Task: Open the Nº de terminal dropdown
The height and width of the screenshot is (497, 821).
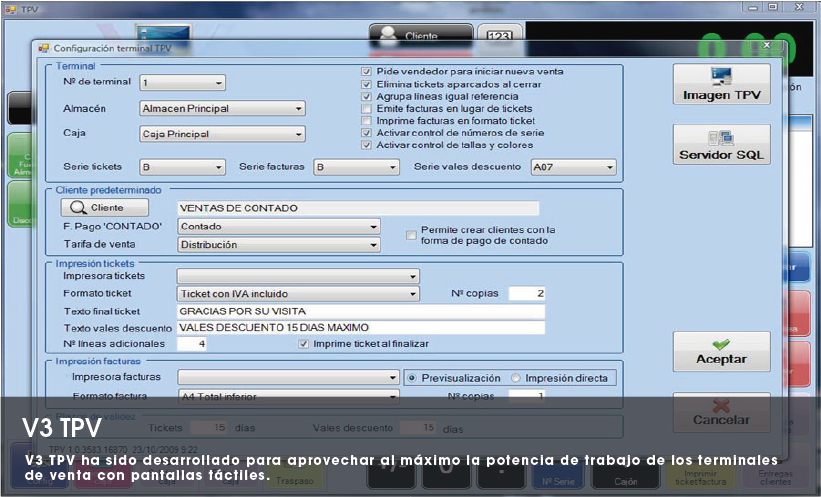Action: pos(183,83)
